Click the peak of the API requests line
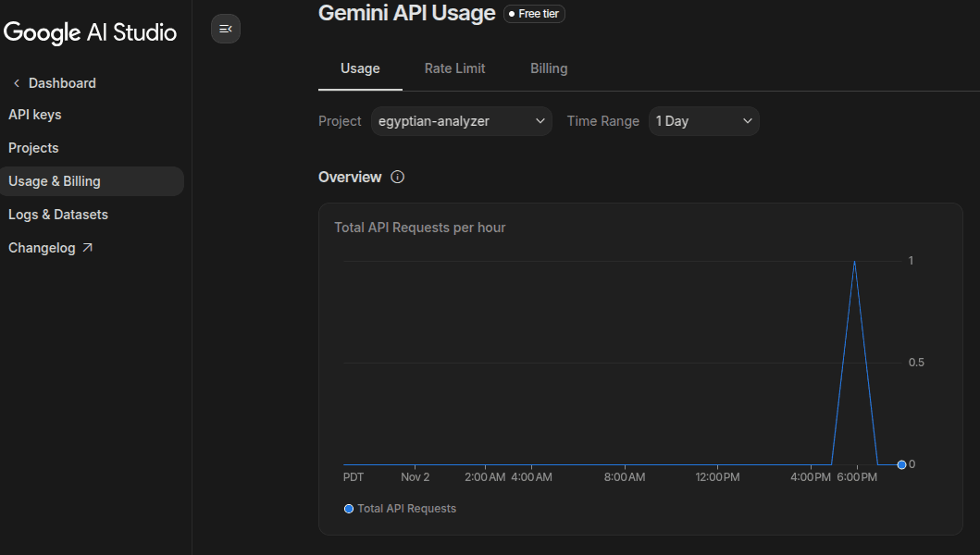 pos(854,262)
